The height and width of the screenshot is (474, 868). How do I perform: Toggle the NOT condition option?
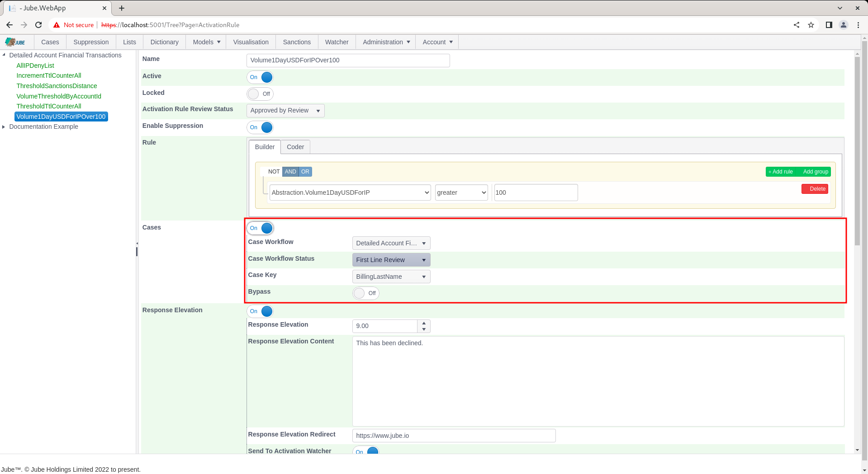click(x=274, y=172)
